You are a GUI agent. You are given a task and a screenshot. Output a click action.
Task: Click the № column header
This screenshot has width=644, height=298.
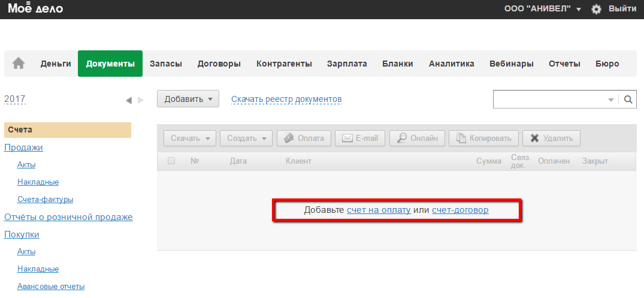pos(195,161)
